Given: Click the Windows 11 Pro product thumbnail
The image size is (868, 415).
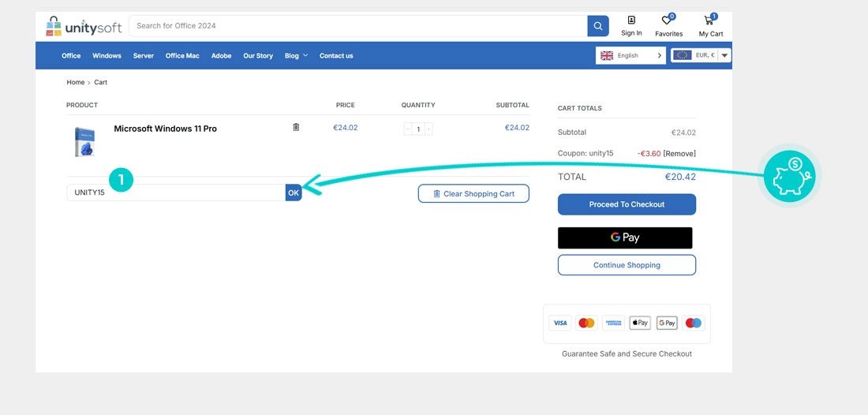Looking at the screenshot, I should [84, 142].
